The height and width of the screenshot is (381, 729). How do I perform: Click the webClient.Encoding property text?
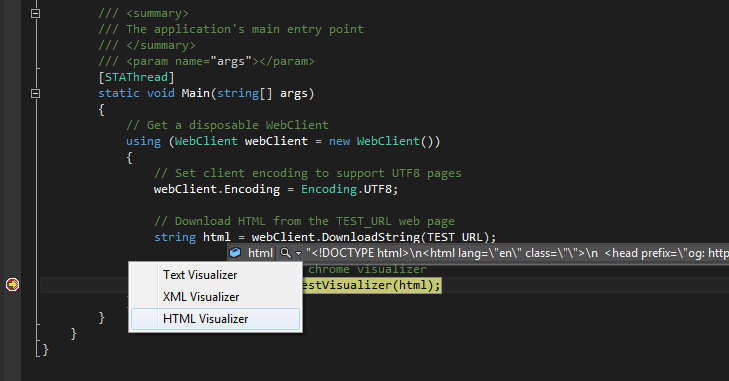(217, 189)
